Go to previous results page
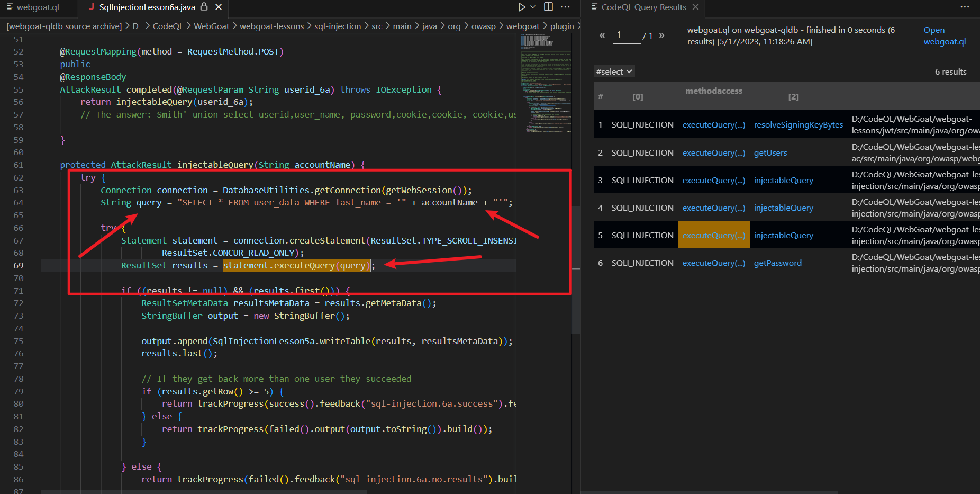Image resolution: width=980 pixels, height=494 pixels. pos(602,35)
